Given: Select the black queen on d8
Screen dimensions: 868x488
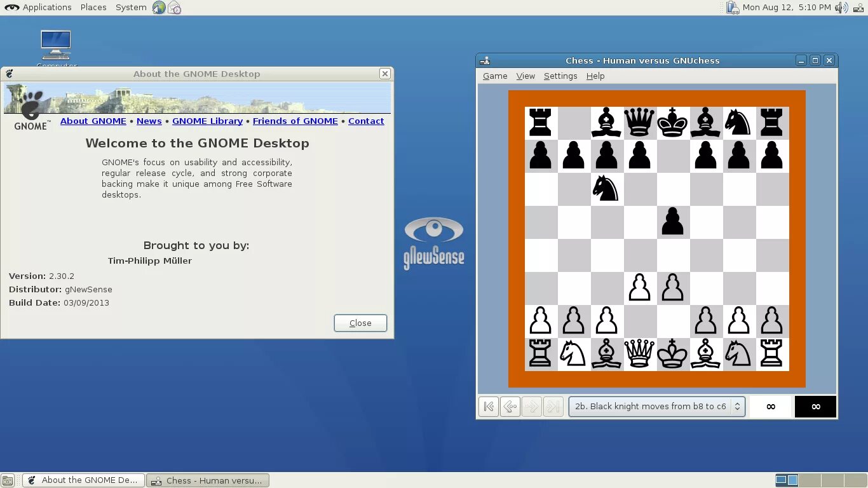Looking at the screenshot, I should click(x=640, y=123).
